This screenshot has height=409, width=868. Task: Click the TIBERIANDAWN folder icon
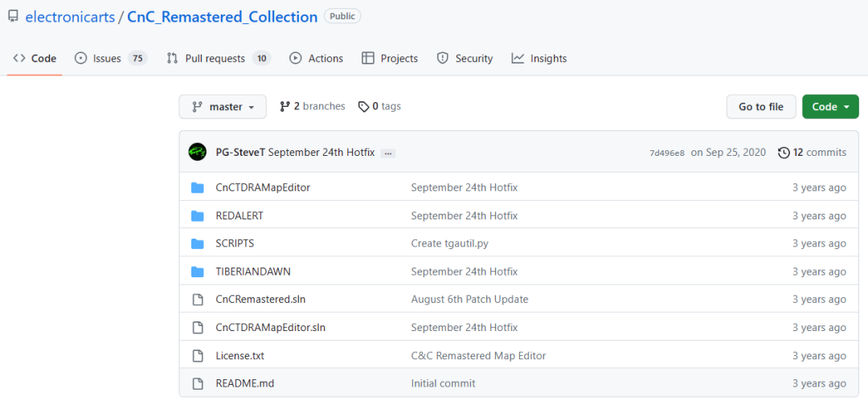point(198,272)
